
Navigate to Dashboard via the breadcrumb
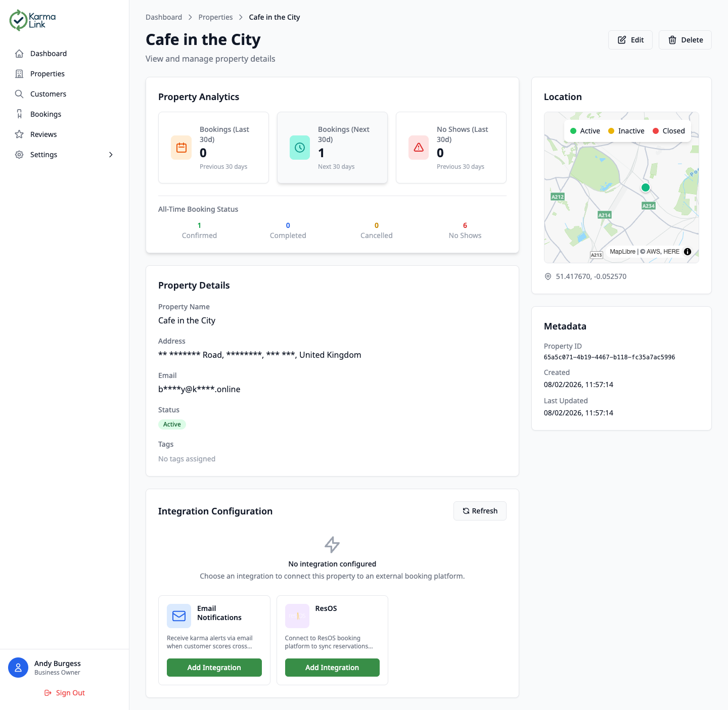163,17
